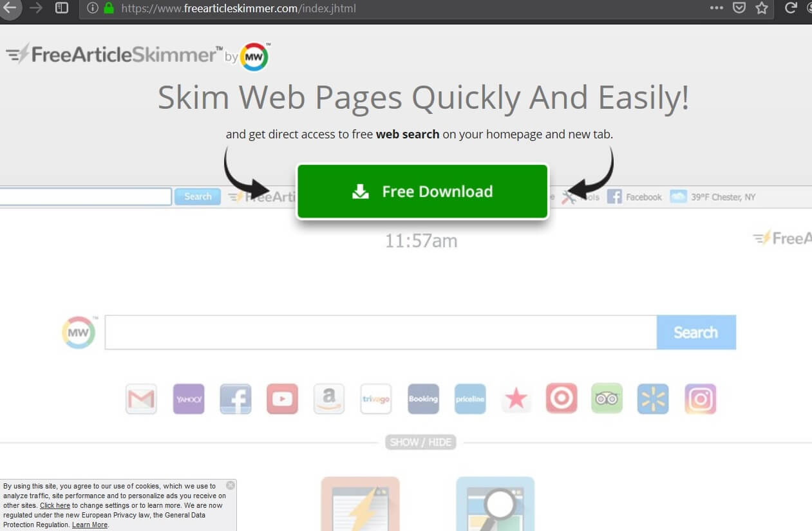Screen dimensions: 812x531
Task: Open the Yahoo shortcut icon
Action: [189, 399]
